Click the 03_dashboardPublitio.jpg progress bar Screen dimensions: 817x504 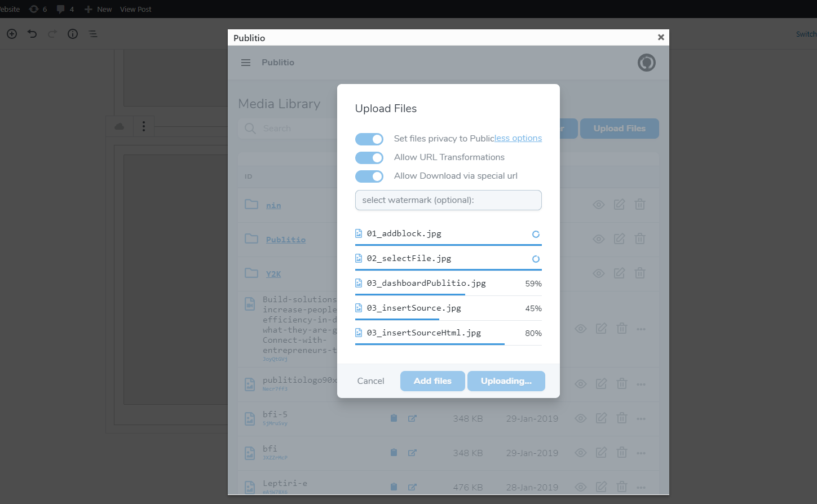point(448,294)
